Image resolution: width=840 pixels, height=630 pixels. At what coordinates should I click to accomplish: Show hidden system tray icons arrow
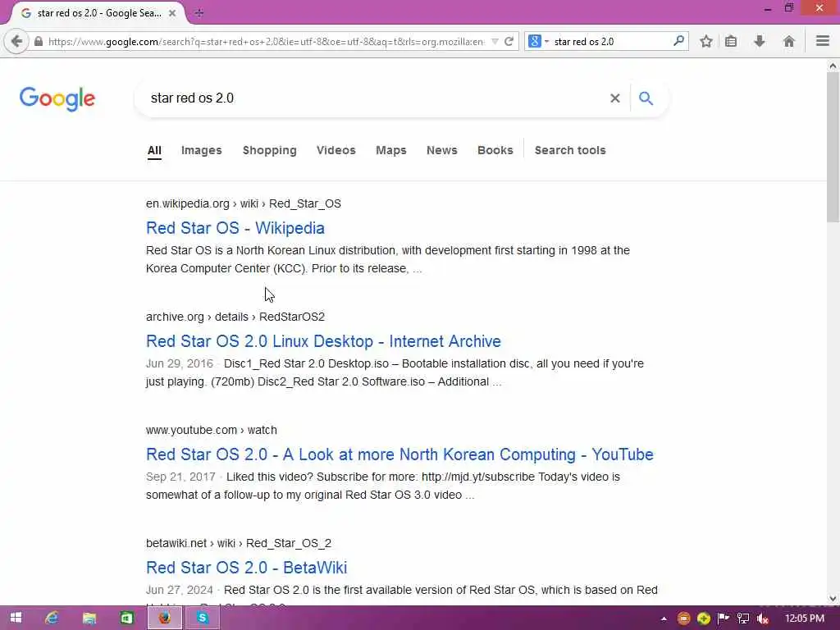point(664,619)
